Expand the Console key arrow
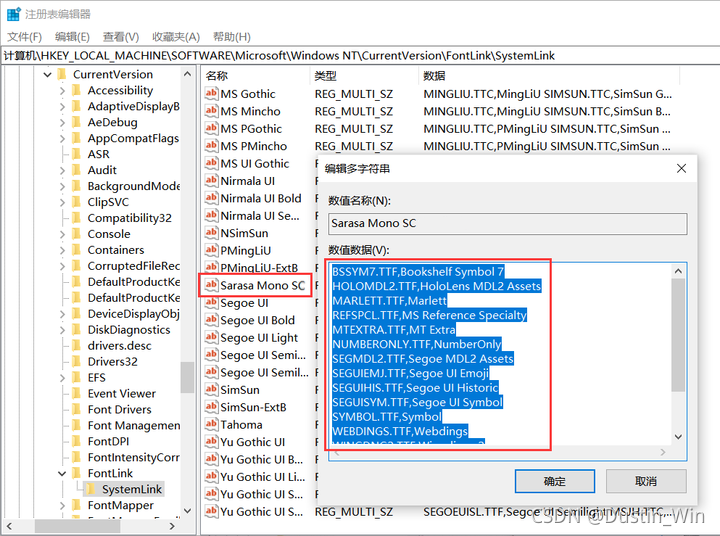 pos(62,234)
